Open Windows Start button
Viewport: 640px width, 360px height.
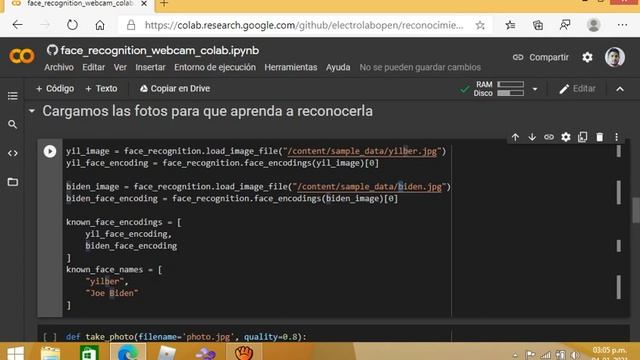click(x=16, y=353)
